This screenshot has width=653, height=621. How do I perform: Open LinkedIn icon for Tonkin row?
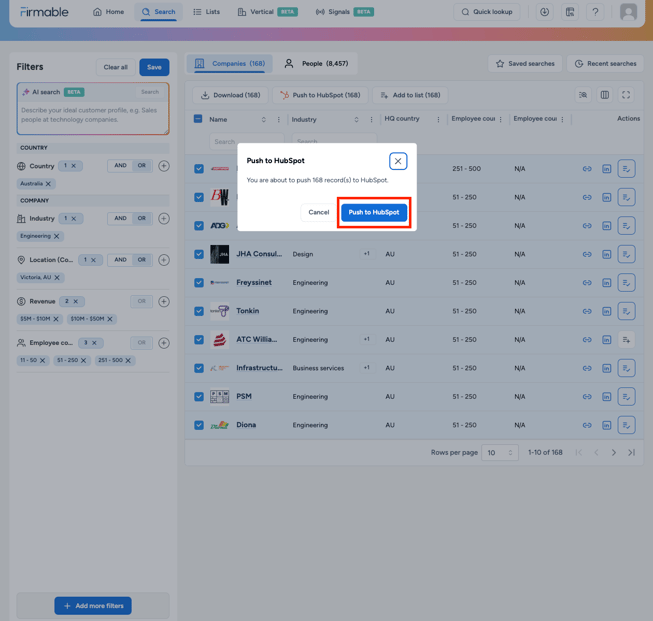tap(606, 311)
